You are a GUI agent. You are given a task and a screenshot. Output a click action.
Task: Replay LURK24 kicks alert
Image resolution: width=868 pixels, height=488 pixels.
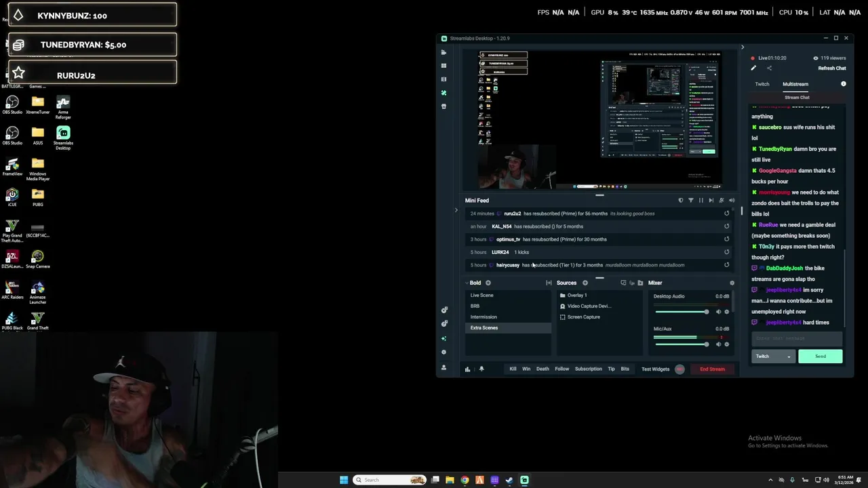click(726, 252)
